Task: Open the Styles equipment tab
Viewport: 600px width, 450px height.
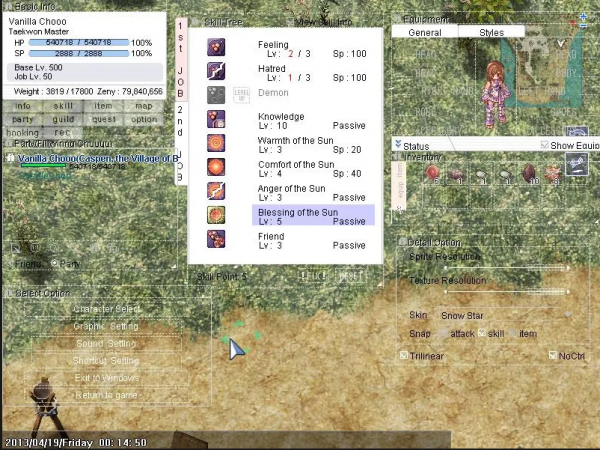Action: 491,33
